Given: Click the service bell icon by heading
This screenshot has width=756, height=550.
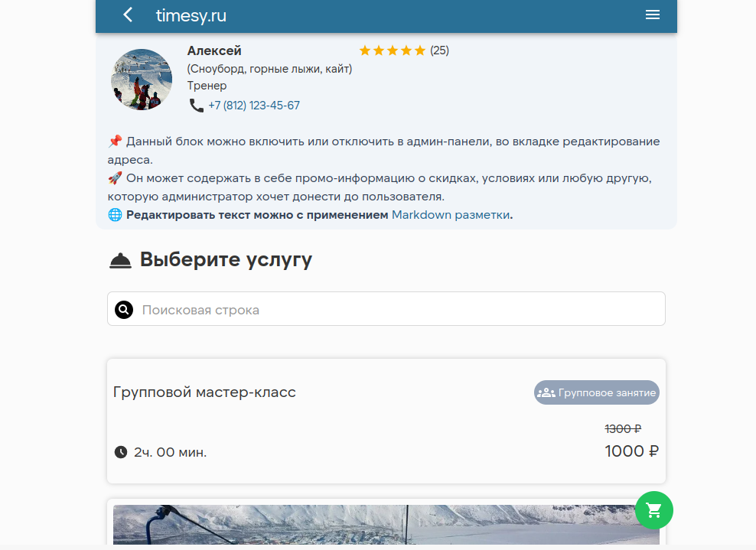Looking at the screenshot, I should (120, 261).
